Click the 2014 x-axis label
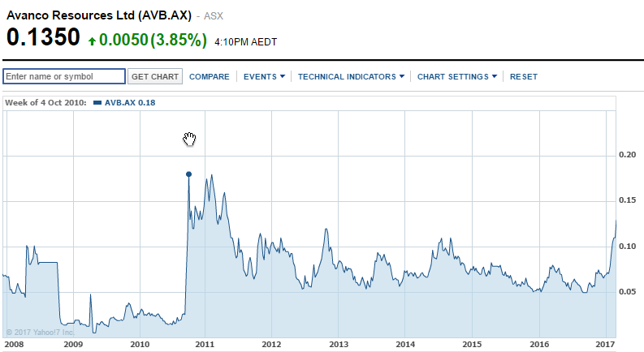The width and height of the screenshot is (644, 352). (x=405, y=344)
